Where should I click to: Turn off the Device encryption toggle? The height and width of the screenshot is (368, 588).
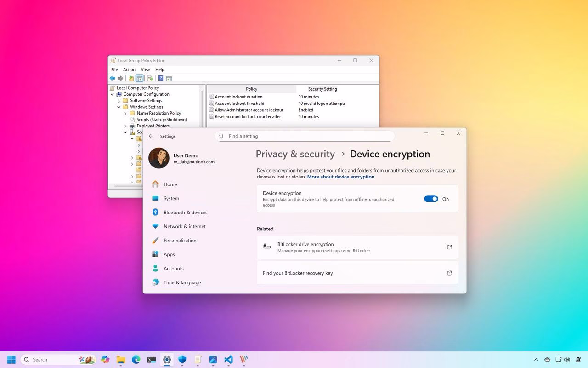(431, 199)
